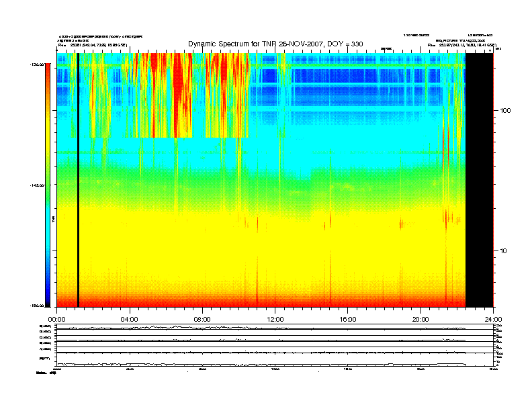Viewport: 532px width, 411px height.
Task: Click the -160.00 color bar label
Action: point(37,306)
